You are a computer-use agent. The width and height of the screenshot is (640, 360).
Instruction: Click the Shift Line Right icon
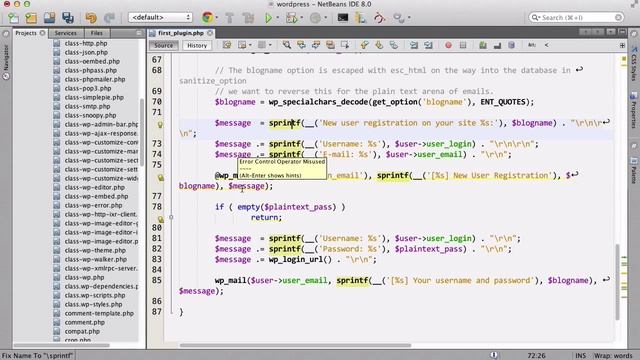coord(428,45)
